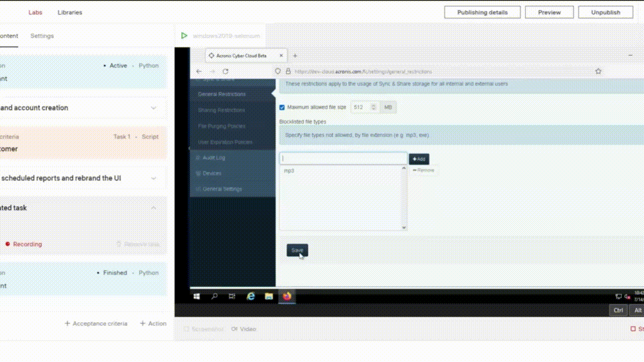This screenshot has height=362, width=644.
Task: Enable the Maximum allowed file size checkbox
Action: 282,107
